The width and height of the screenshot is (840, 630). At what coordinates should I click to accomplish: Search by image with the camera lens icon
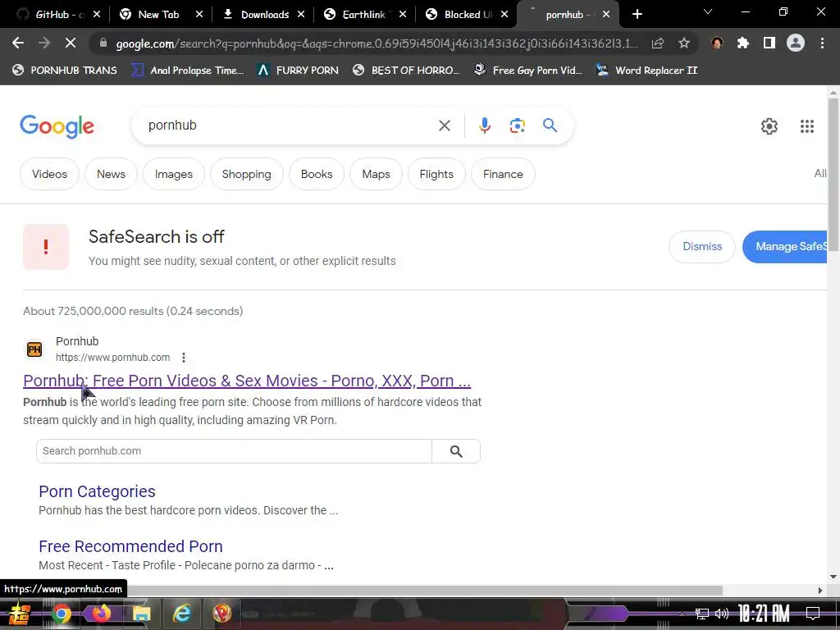click(517, 126)
